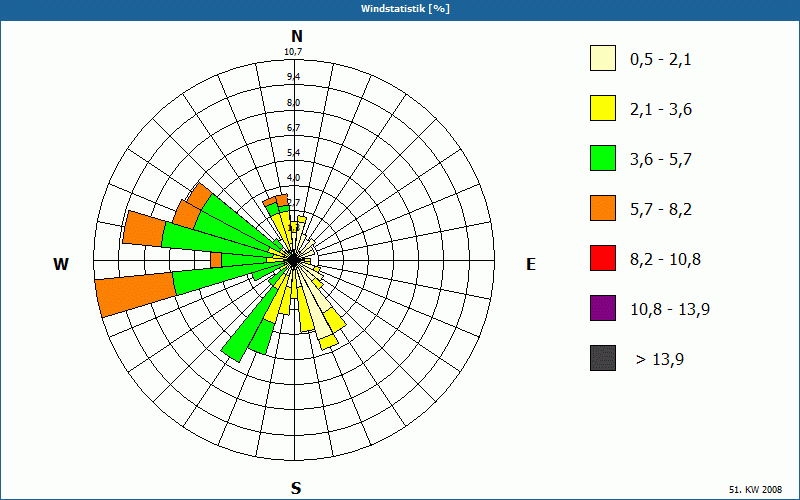800x500 pixels.
Task: Click the orange 5,7 - 8,2 legend swatch
Action: pos(603,208)
